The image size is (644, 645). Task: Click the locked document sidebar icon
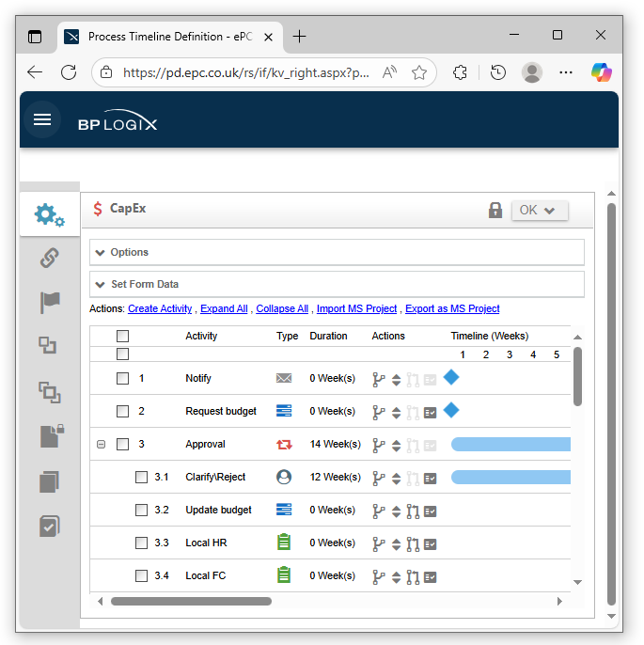pos(50,435)
